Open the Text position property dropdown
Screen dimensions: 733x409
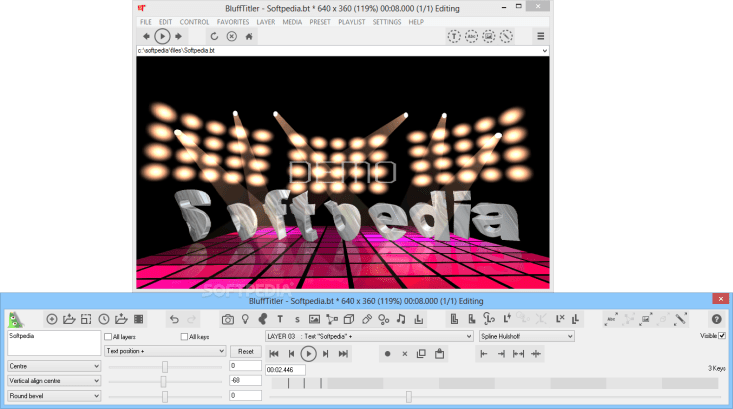(x=165, y=351)
